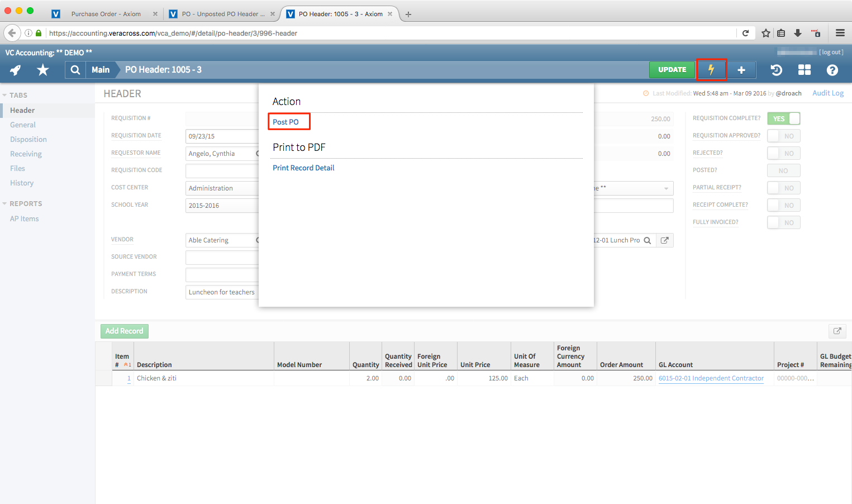852x504 pixels.
Task: Open the workspaces grid icon
Action: tap(805, 69)
